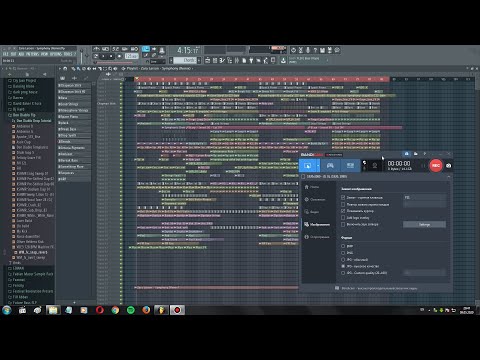Open the Bandicam webcam overlay icon
The width and height of the screenshot is (480, 360).
[374, 166]
